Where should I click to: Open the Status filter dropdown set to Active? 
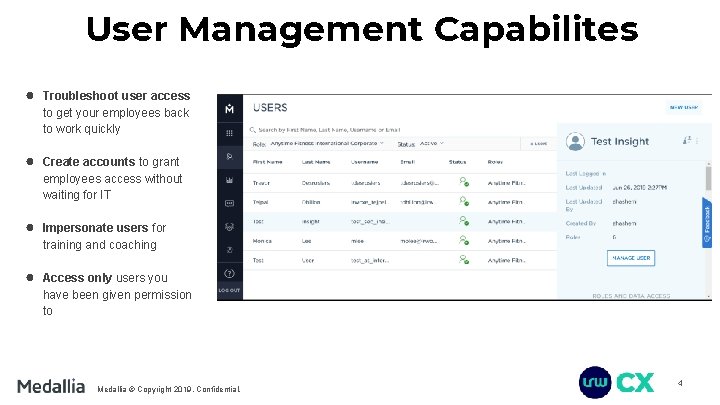coord(432,143)
